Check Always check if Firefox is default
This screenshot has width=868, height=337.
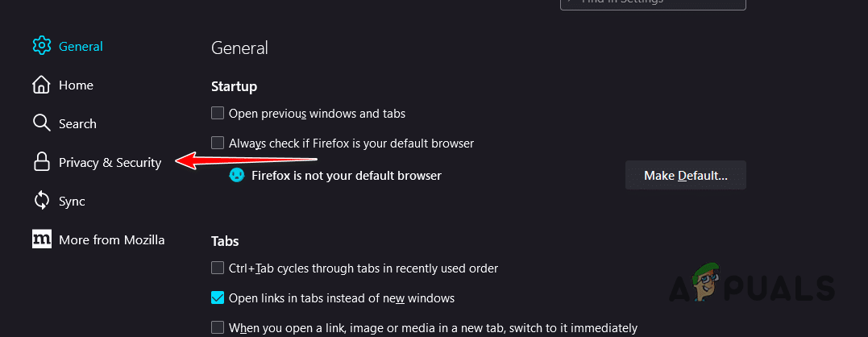(x=218, y=144)
